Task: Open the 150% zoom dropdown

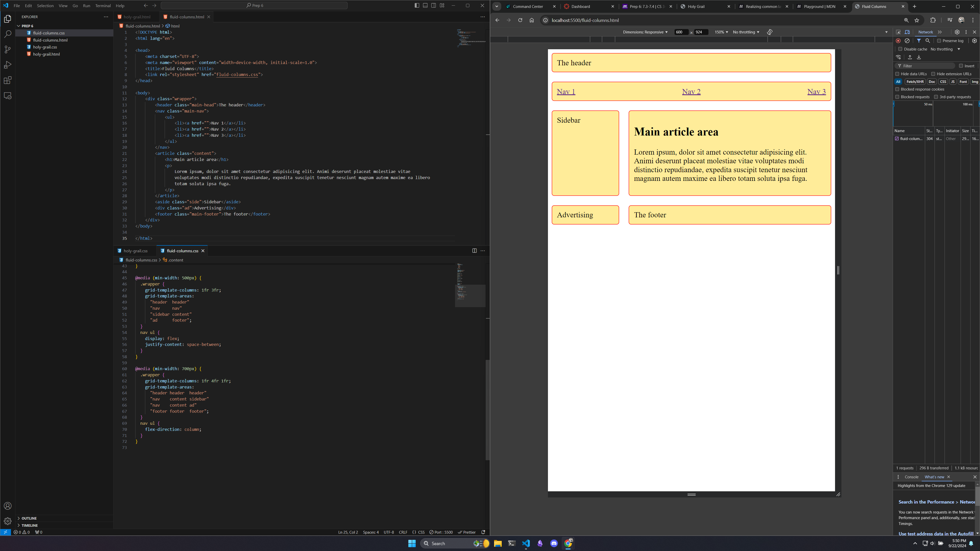Action: [x=721, y=32]
